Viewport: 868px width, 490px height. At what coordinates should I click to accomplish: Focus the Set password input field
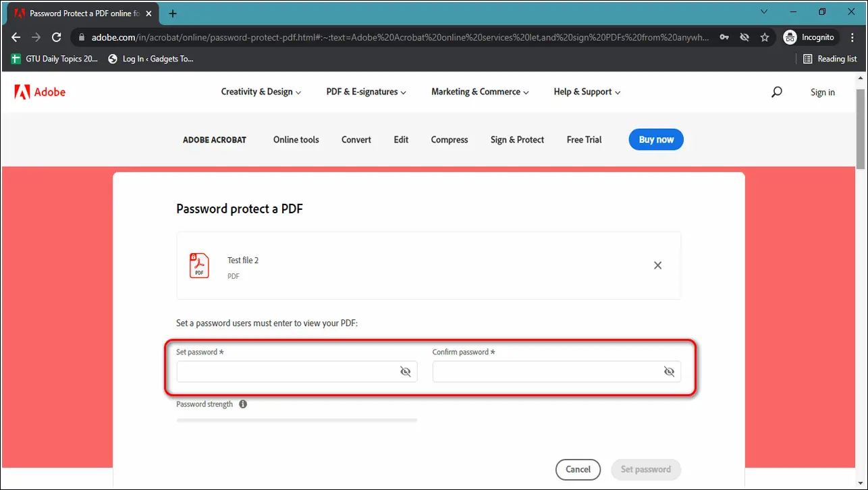[x=297, y=371]
